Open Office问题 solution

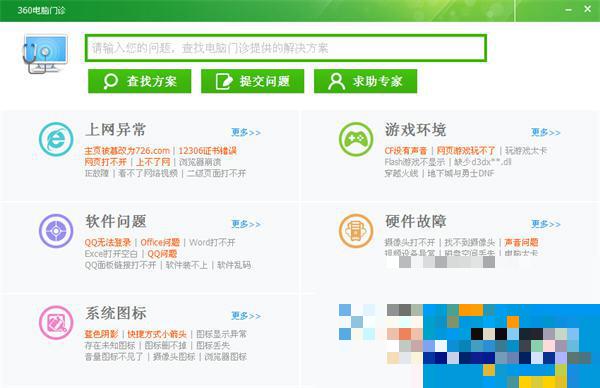point(160,243)
